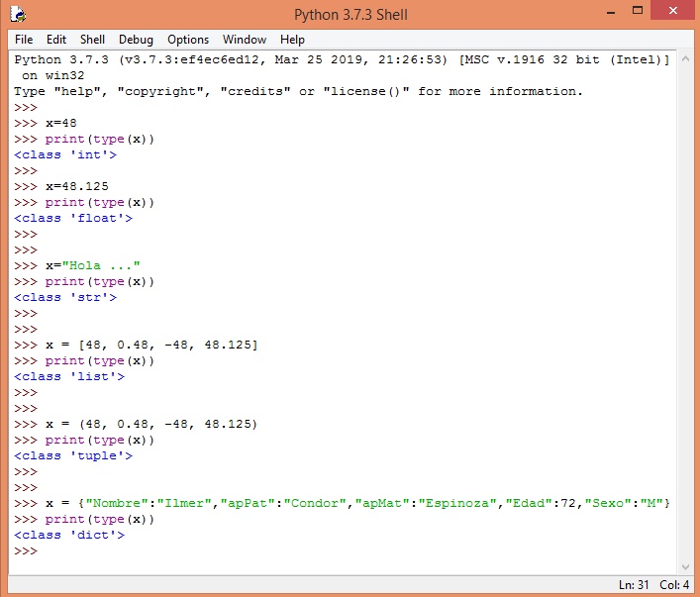Screen dimensions: 700x597
Task: Click the Python IDLE icon in the title bar
Action: pyautogui.click(x=18, y=14)
